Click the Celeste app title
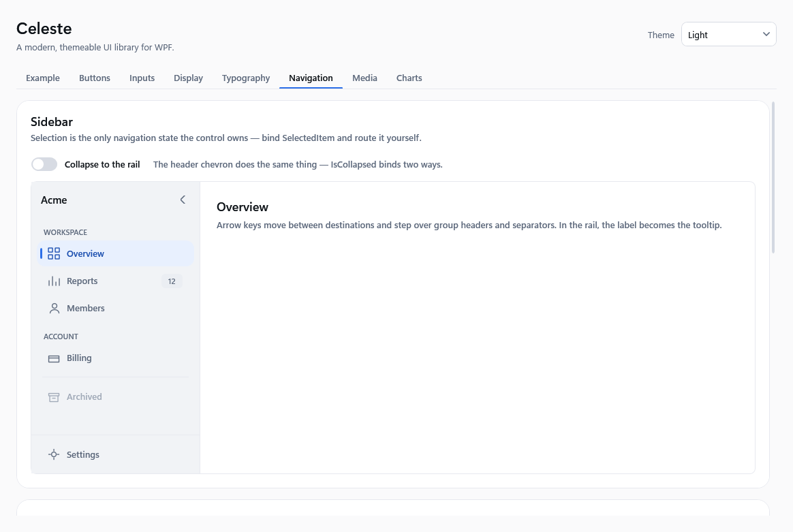 click(44, 29)
